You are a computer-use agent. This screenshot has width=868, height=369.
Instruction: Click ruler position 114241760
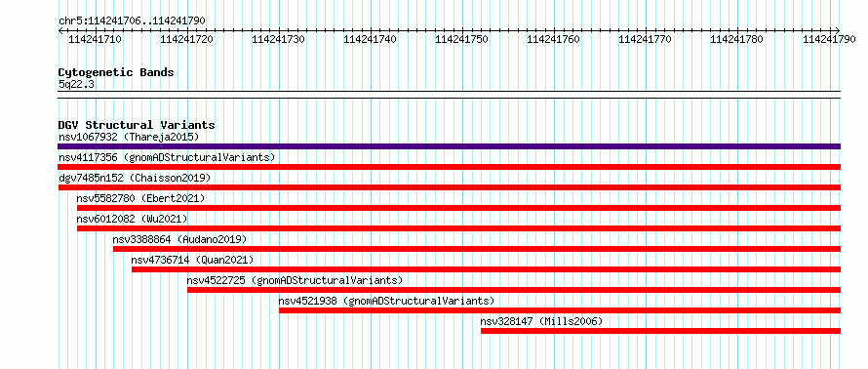[x=554, y=39]
